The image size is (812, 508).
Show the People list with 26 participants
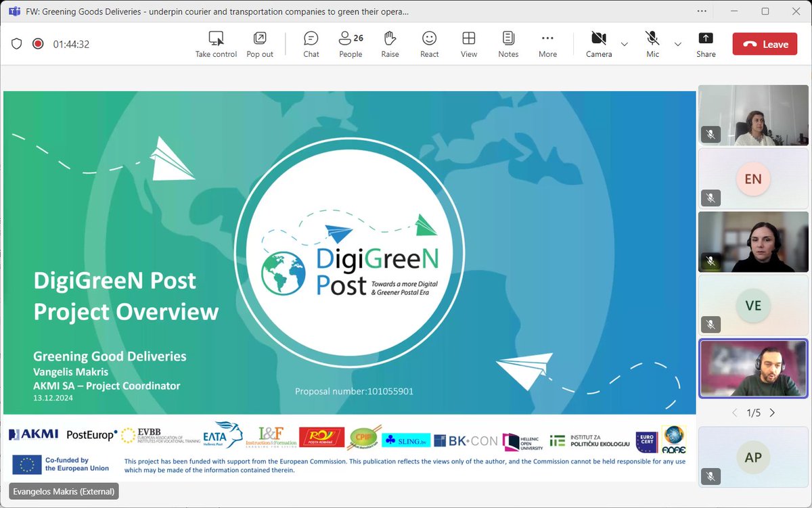click(x=351, y=45)
